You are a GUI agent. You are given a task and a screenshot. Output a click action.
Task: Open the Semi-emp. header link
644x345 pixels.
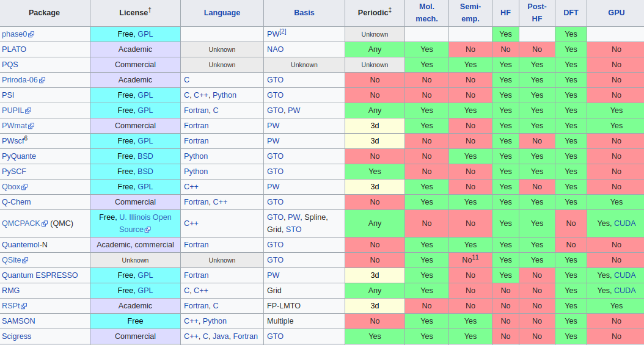click(470, 13)
